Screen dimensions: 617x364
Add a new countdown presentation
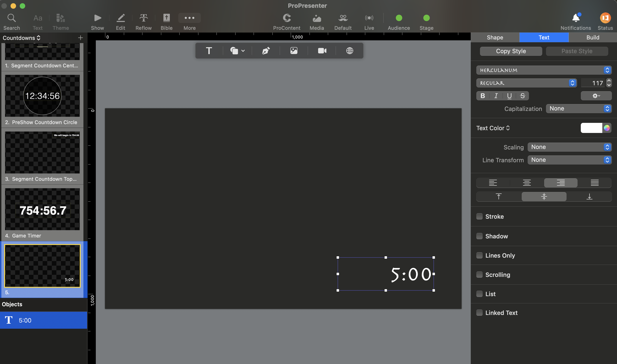pos(80,38)
